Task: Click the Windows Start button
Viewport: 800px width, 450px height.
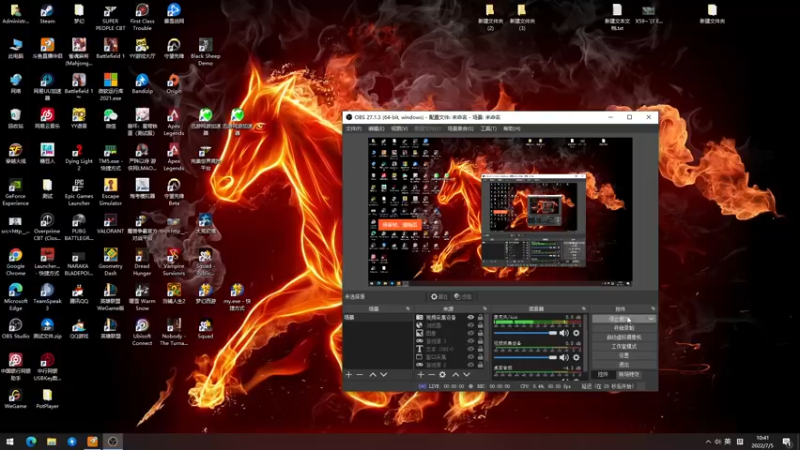Action: 10,441
